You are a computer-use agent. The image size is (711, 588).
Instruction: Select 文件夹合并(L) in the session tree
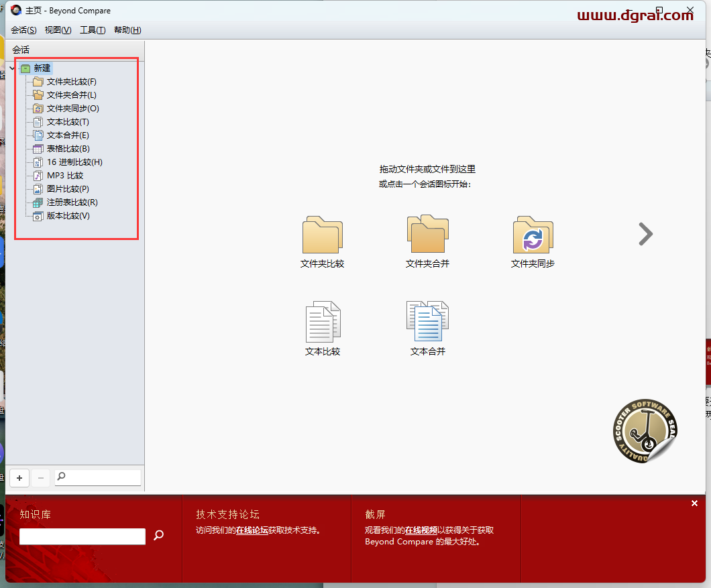click(71, 95)
